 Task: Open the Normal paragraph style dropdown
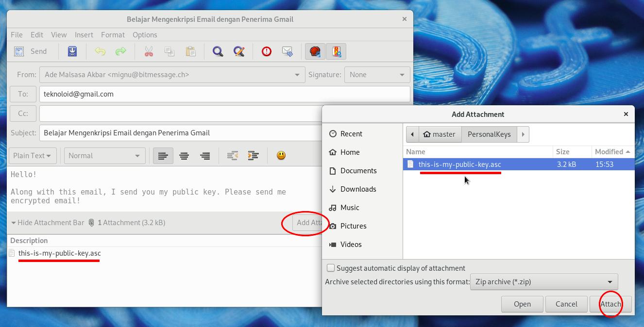pos(104,156)
